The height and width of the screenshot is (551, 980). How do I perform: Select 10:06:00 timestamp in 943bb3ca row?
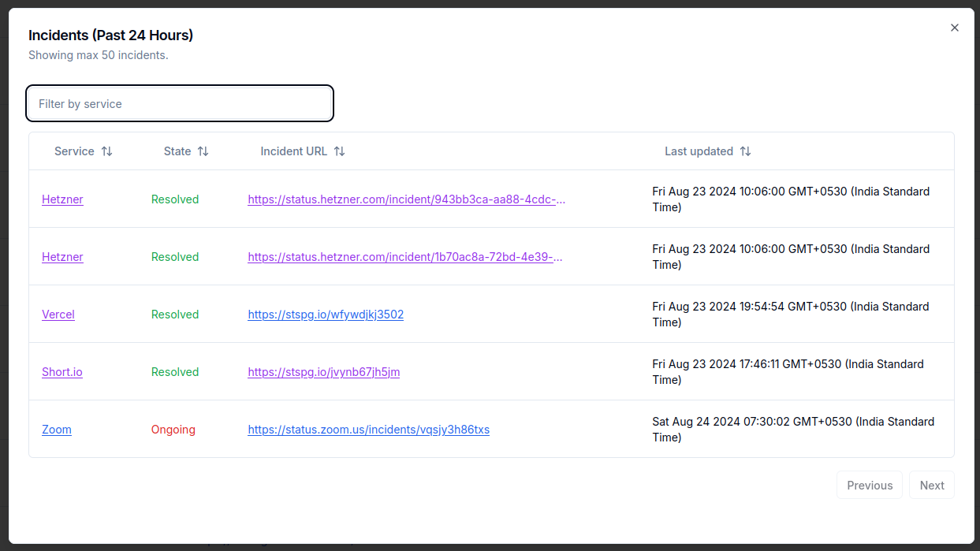coord(791,199)
